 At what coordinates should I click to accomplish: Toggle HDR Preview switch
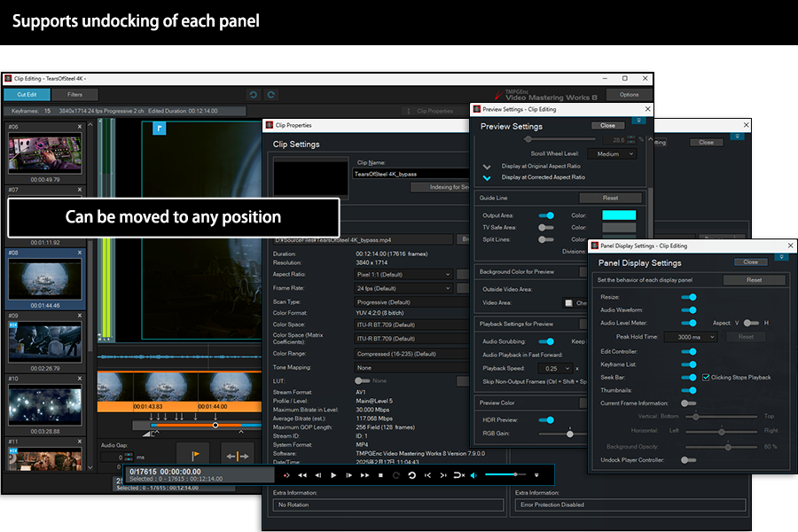pyautogui.click(x=546, y=420)
